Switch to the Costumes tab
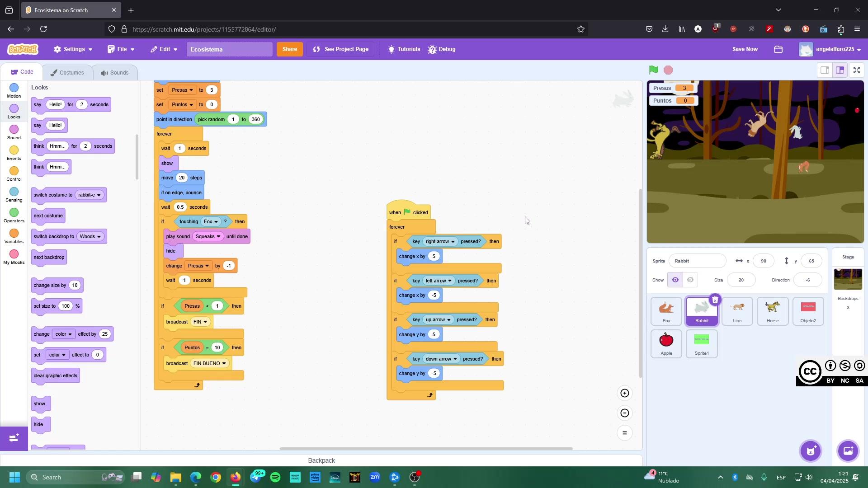 click(67, 73)
